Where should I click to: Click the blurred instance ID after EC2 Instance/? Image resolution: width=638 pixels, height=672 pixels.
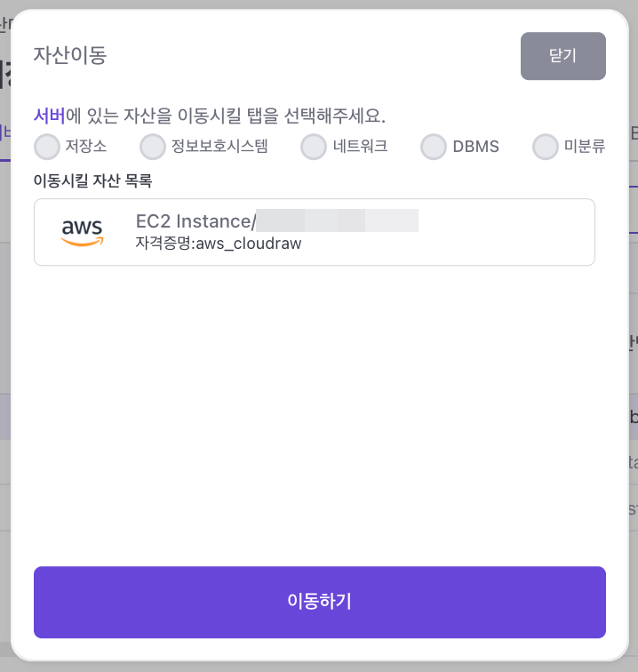click(337, 220)
